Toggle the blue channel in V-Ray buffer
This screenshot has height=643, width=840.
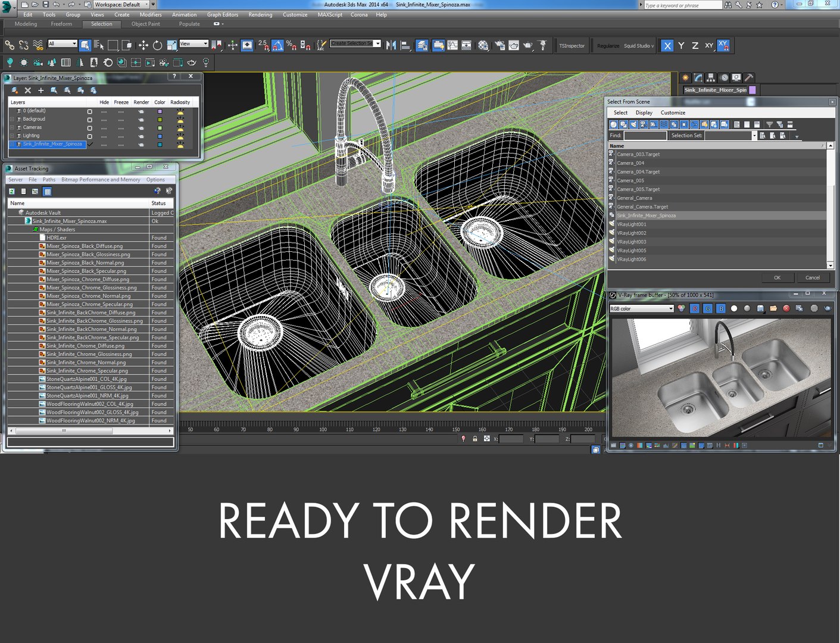[x=721, y=308]
